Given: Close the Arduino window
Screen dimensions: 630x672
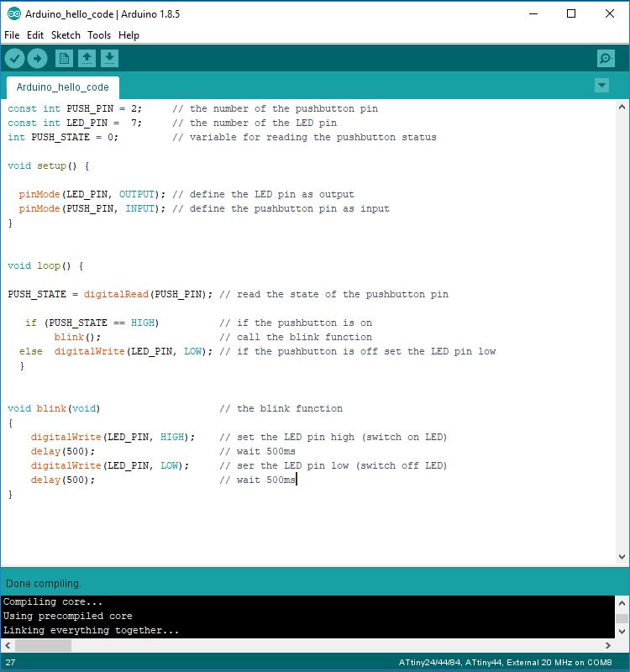Looking at the screenshot, I should (x=610, y=13).
